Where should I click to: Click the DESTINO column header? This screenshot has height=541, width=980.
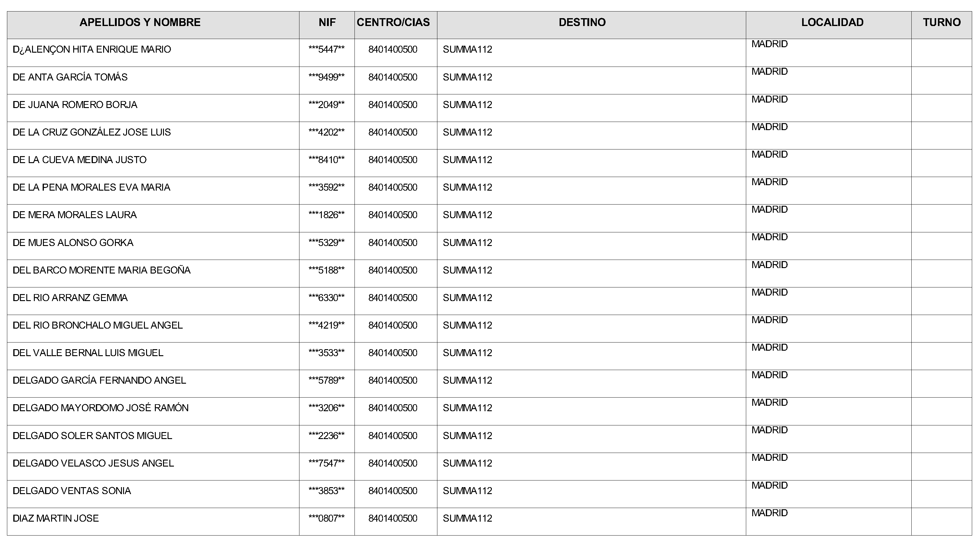(x=582, y=22)
